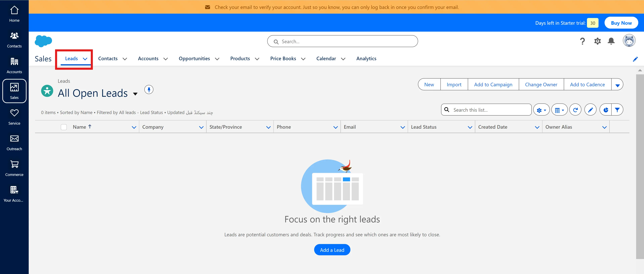The image size is (644, 274).
Task: Check the select-all leads checkbox
Action: pos(64,127)
